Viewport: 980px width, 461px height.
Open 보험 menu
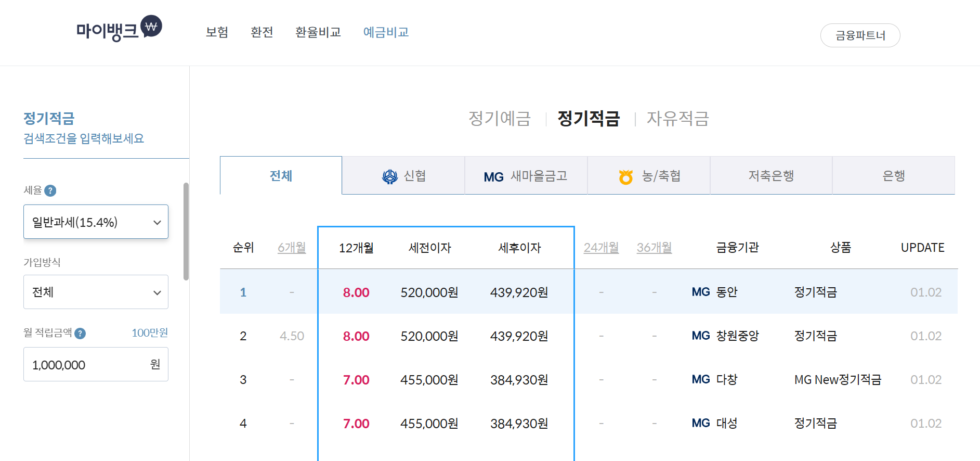(x=217, y=32)
